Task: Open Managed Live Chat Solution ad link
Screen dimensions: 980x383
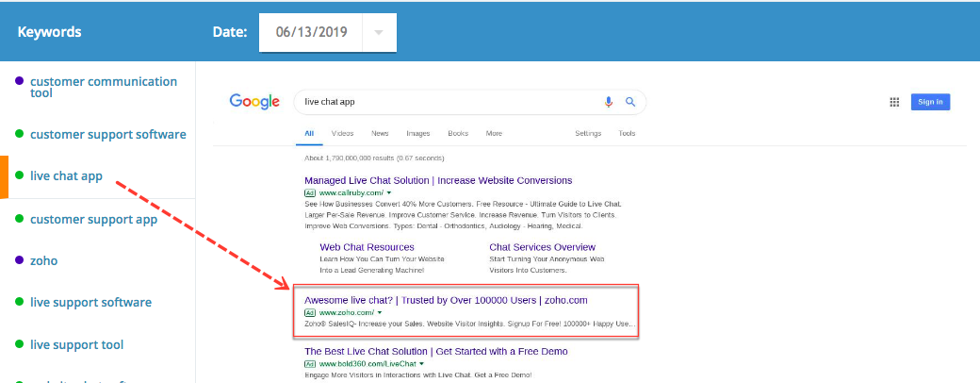Action: [x=438, y=180]
